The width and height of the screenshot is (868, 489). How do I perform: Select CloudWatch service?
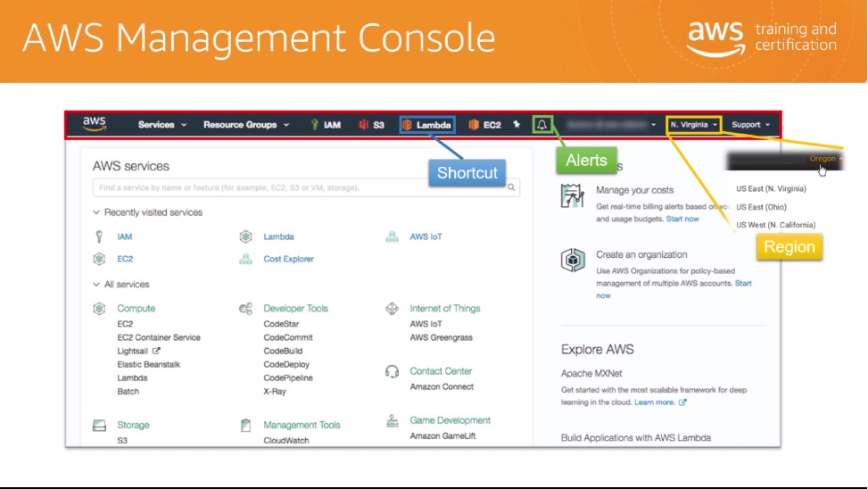click(286, 440)
